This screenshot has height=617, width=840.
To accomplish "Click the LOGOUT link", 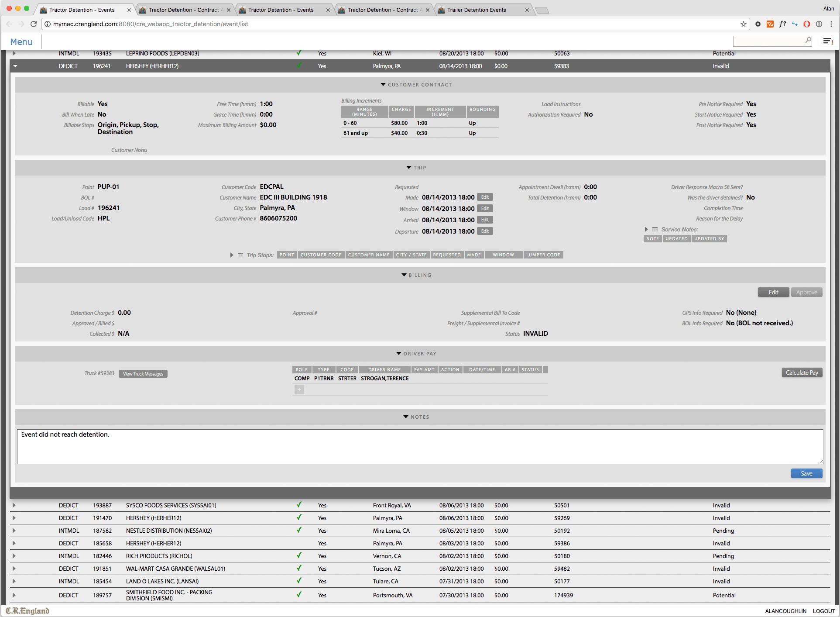I will click(824, 611).
